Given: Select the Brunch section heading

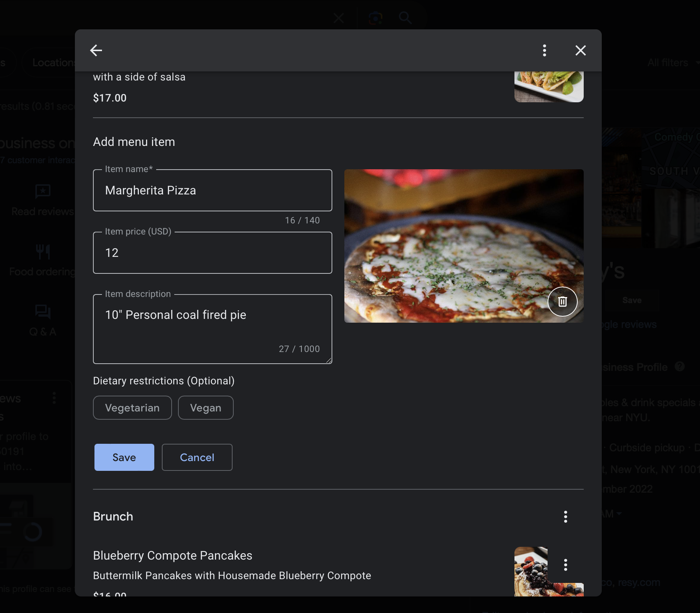Looking at the screenshot, I should click(113, 517).
